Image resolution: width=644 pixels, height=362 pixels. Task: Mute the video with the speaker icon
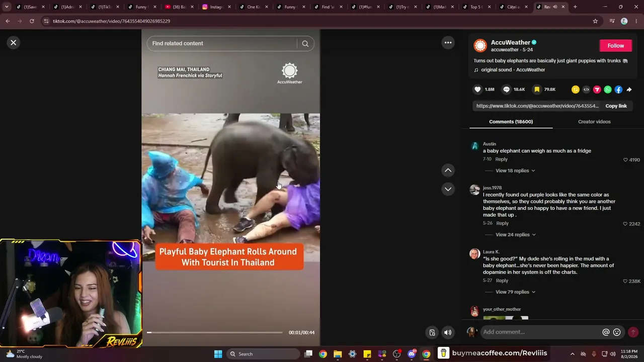point(448,332)
